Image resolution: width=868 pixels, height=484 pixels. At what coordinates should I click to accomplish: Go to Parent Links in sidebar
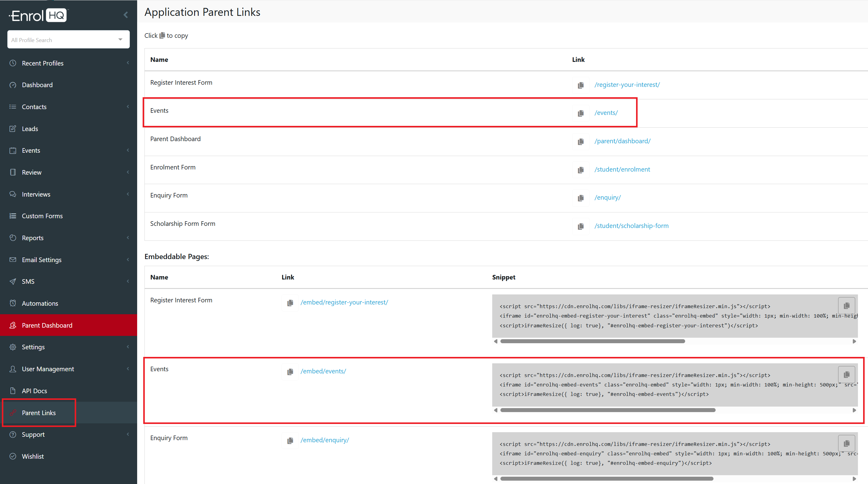pyautogui.click(x=39, y=413)
